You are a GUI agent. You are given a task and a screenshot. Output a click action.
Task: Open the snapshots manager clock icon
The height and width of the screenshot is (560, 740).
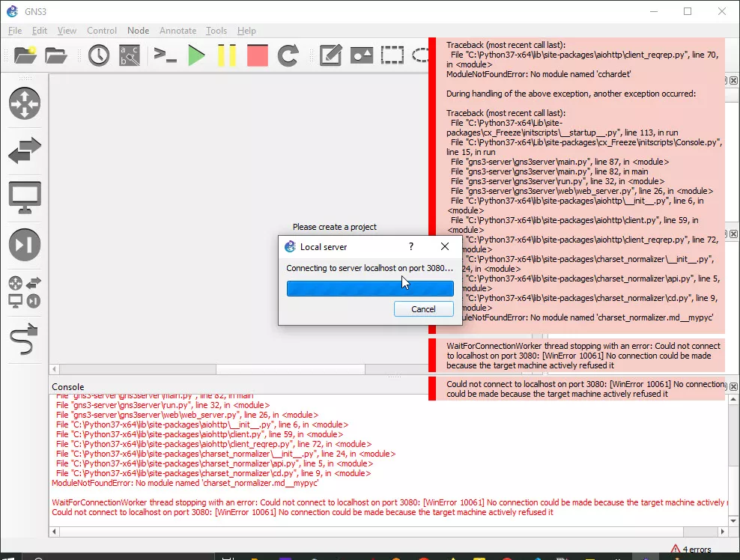[x=98, y=55]
